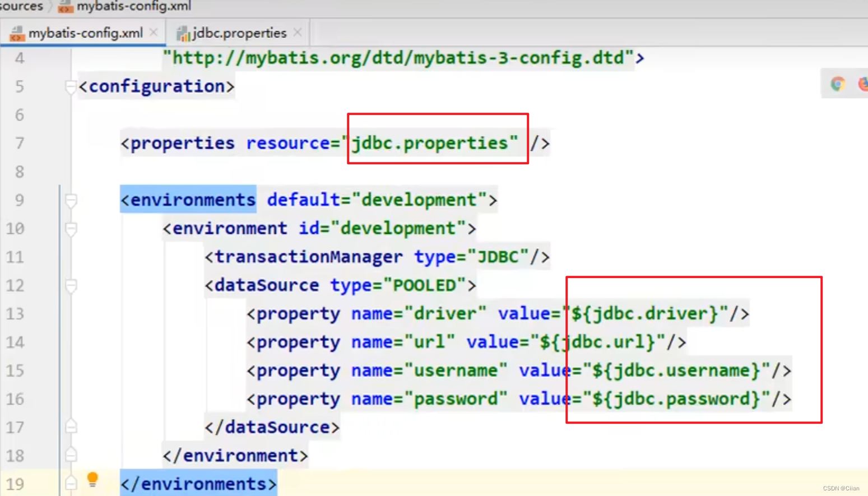Click line number 13 in the gutter

pyautogui.click(x=15, y=314)
